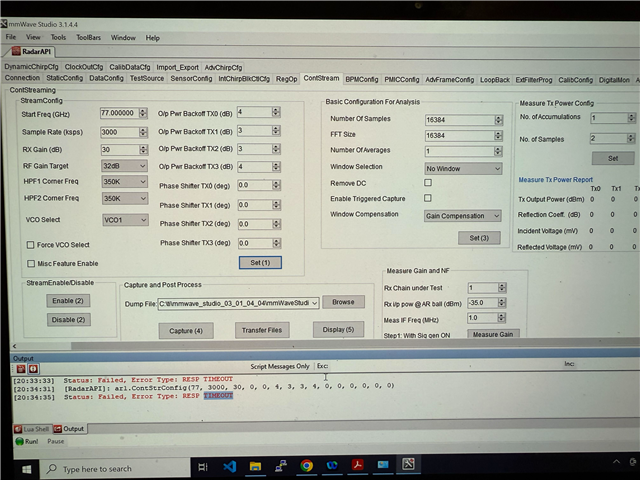Viewport: 640px width, 480px height.
Task: Open the RF Gain Target dropdown
Action: (x=124, y=166)
